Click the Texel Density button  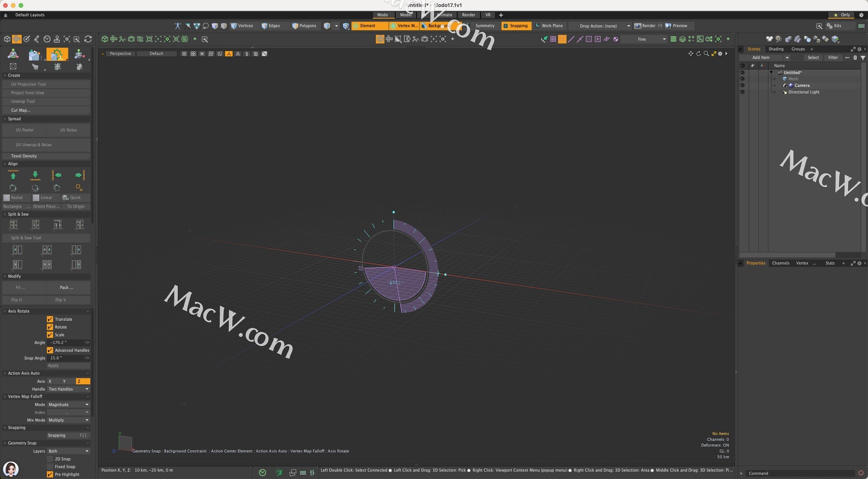click(x=47, y=156)
